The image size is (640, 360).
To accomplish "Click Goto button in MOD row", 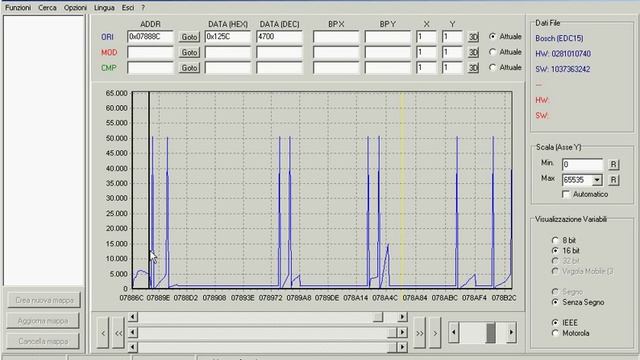I will [x=189, y=52].
